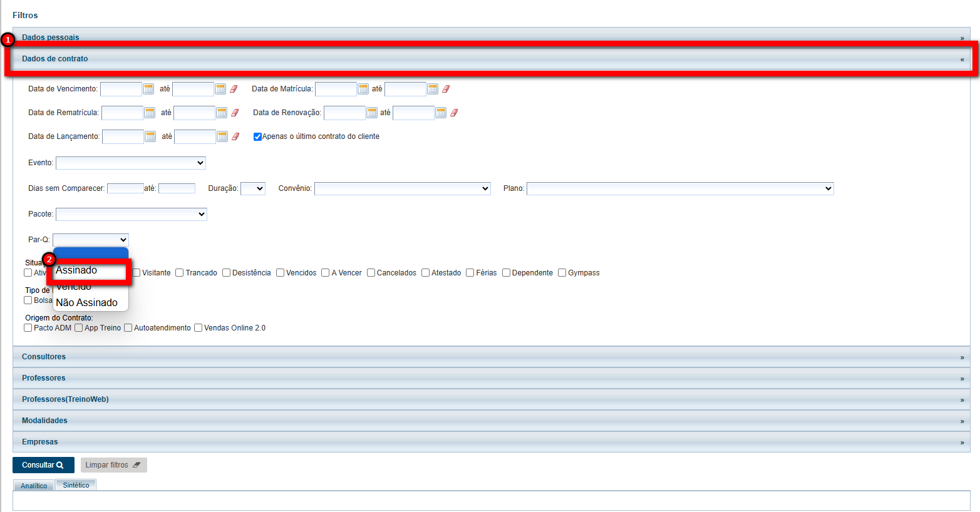Select Assinado in Par-Q list
The image size is (980, 512).
[x=76, y=270]
